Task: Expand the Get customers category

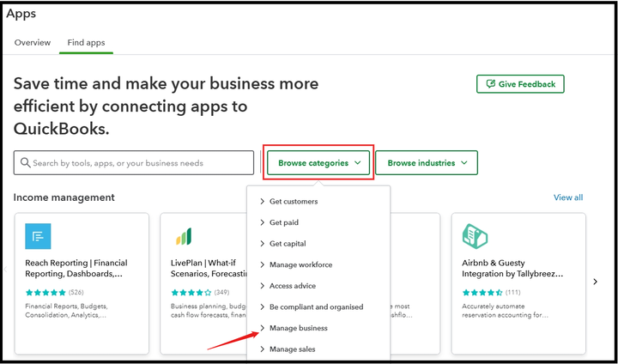Action: (x=294, y=202)
